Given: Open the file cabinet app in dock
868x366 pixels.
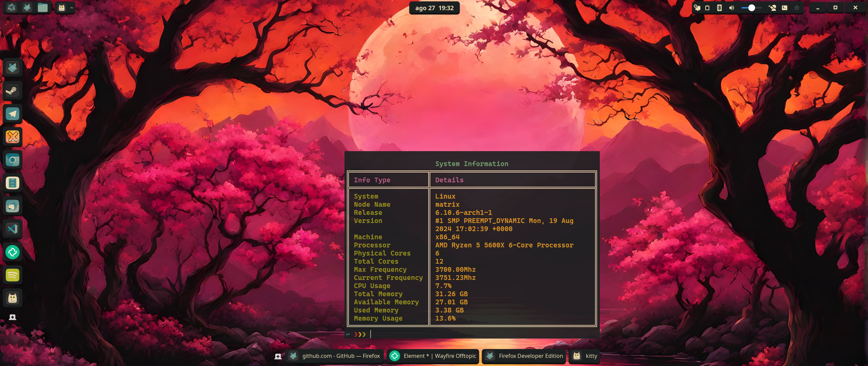Looking at the screenshot, I should (13, 183).
